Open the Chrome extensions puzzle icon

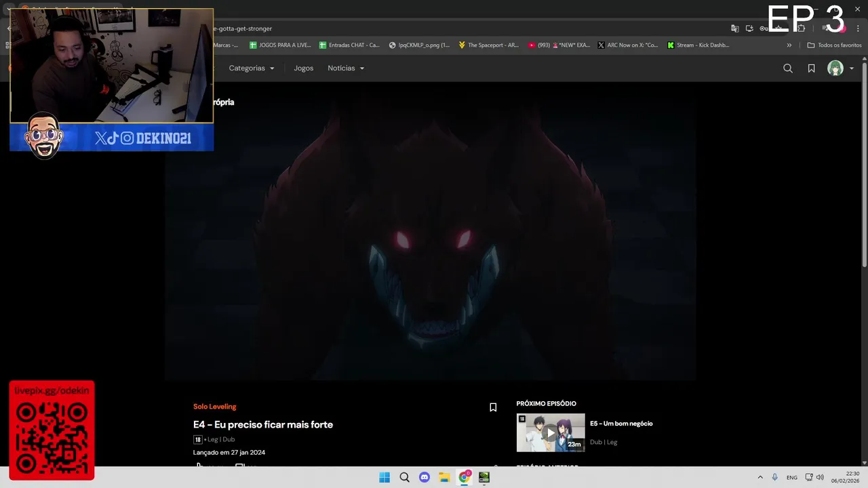pos(802,28)
